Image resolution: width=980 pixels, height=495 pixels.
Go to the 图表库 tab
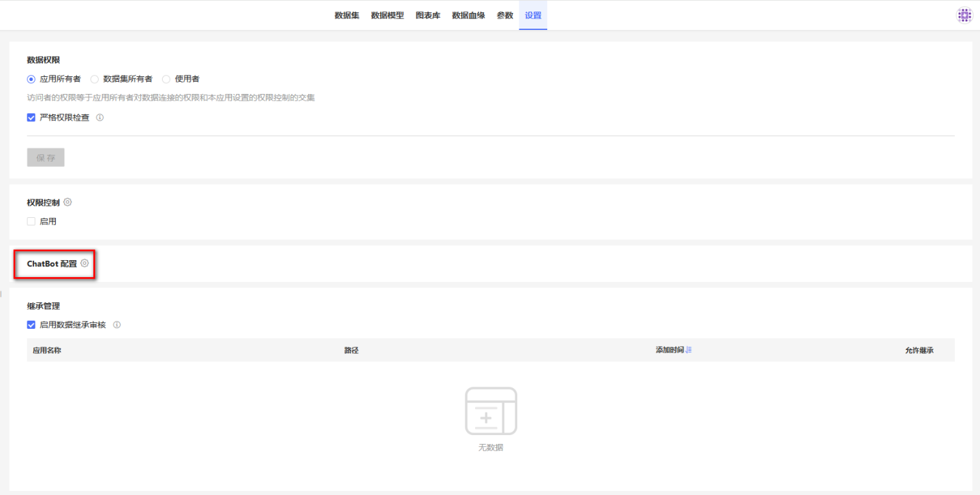pos(428,15)
